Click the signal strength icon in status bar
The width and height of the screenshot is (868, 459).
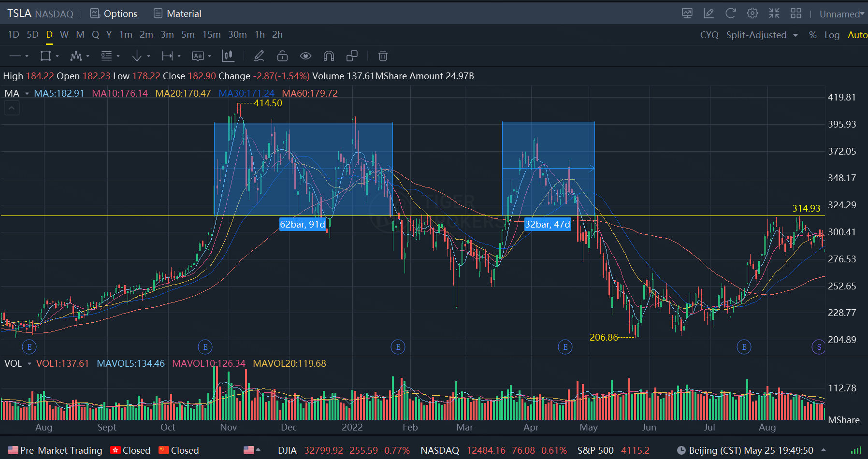[x=856, y=450]
